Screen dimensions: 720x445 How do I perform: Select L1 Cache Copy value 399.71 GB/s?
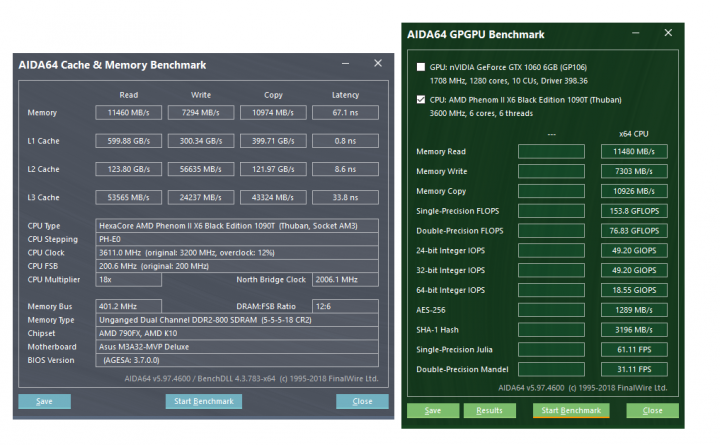[x=273, y=141]
